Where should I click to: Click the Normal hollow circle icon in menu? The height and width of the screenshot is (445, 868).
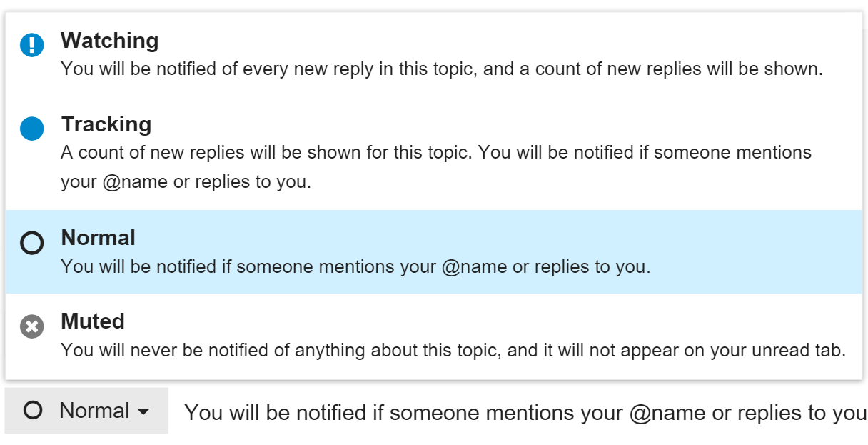pos(32,243)
